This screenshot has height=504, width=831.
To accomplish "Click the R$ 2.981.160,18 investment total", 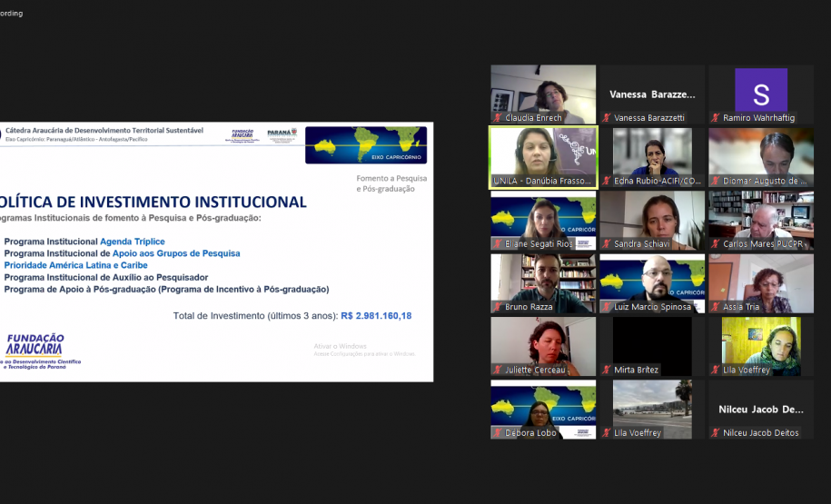I will point(376,316).
